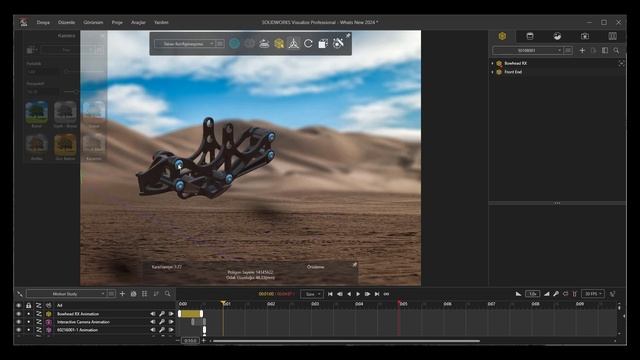Click the turntable icon in floating toolbar
Screen dimensions: 640x360
coord(264,43)
